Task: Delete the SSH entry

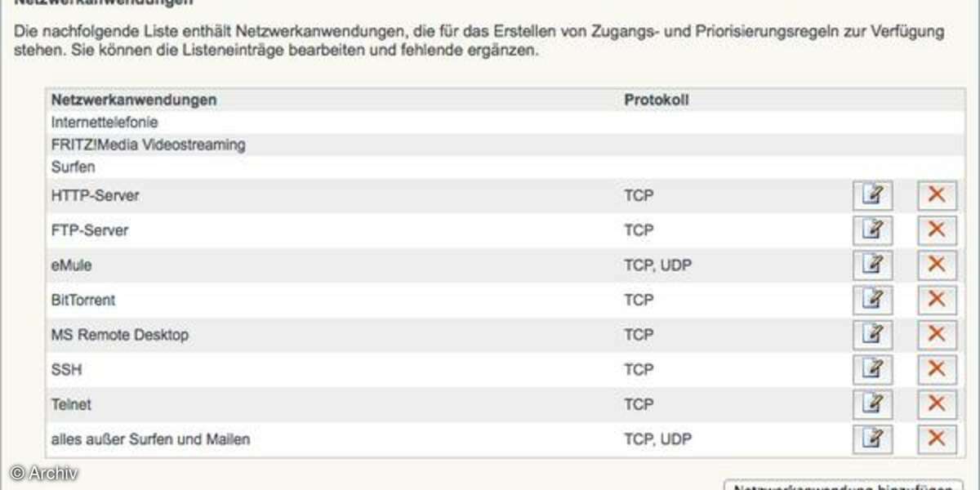Action: tap(937, 370)
